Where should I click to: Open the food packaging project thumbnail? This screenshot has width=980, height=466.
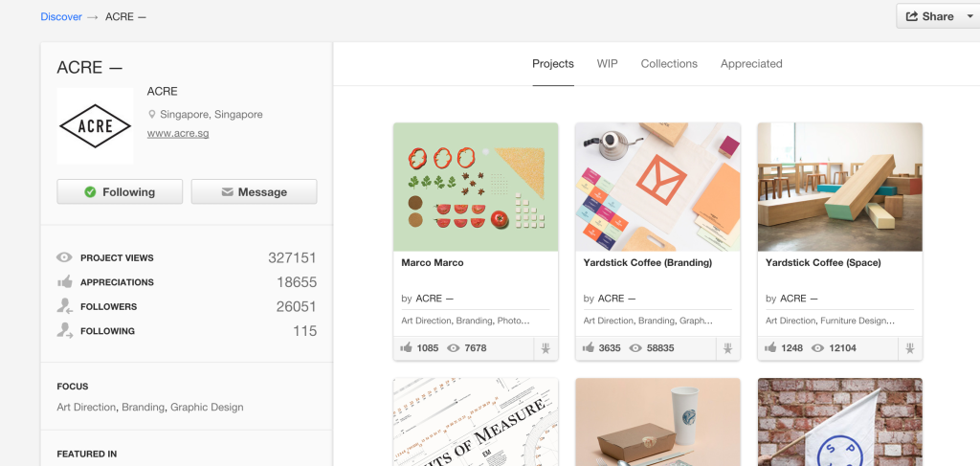pyautogui.click(x=657, y=422)
